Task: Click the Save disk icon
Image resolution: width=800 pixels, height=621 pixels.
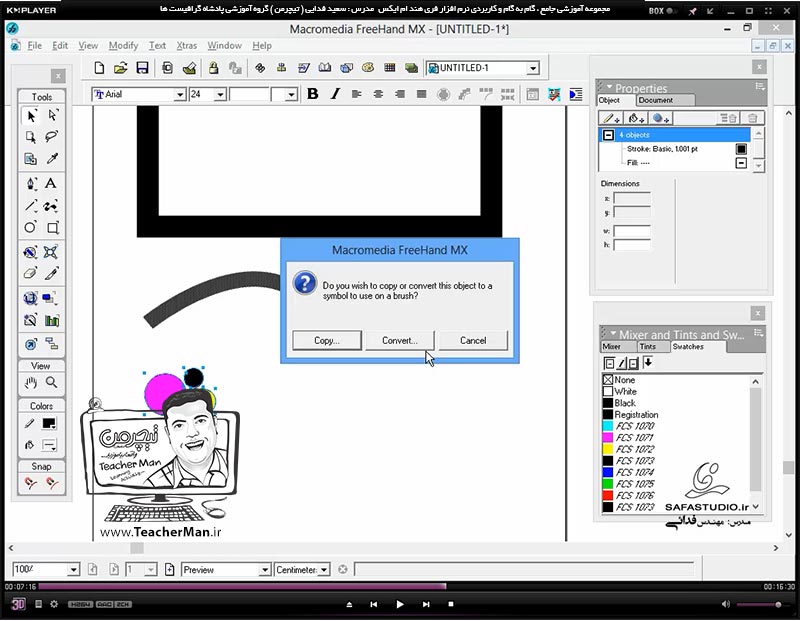Action: 142,68
